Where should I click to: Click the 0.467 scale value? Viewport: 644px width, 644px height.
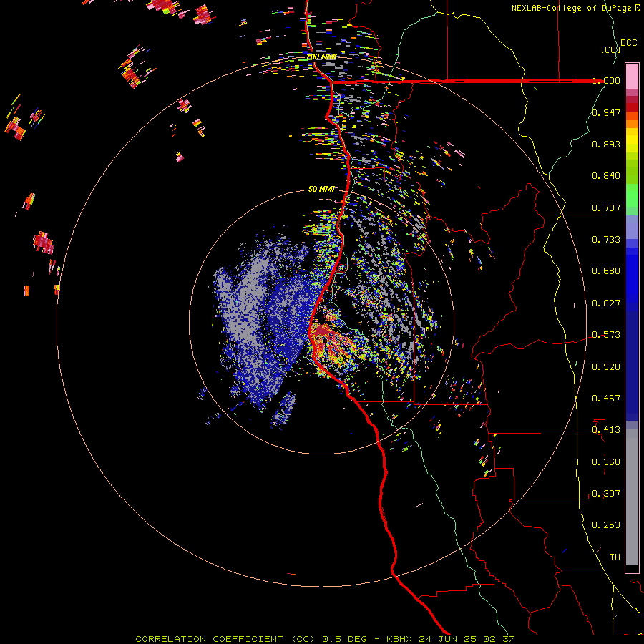606,399
